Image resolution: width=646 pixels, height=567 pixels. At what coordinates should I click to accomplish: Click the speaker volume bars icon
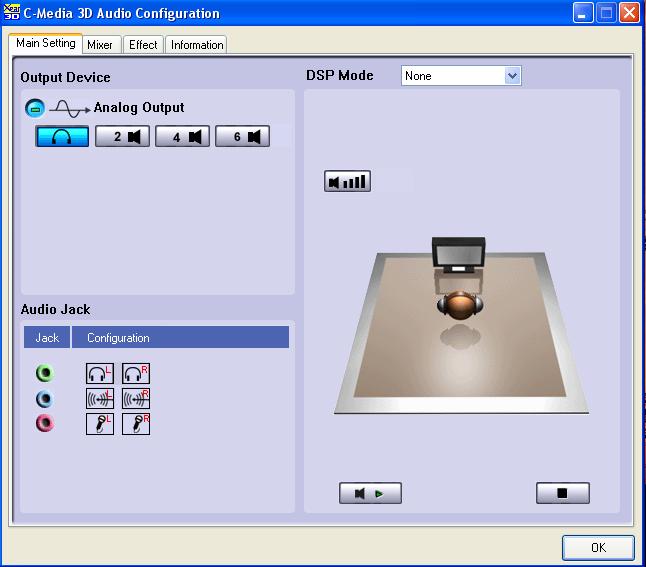click(x=347, y=181)
